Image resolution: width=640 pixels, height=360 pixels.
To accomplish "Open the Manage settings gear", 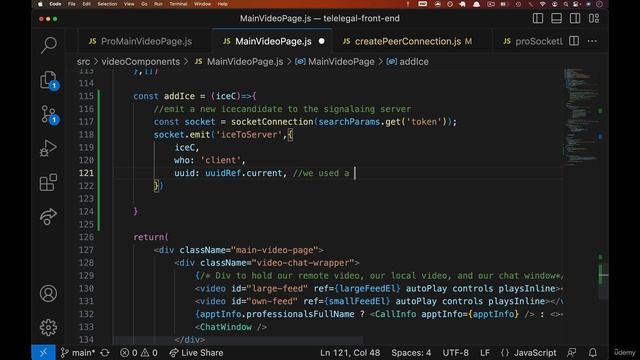I will tap(49, 327).
